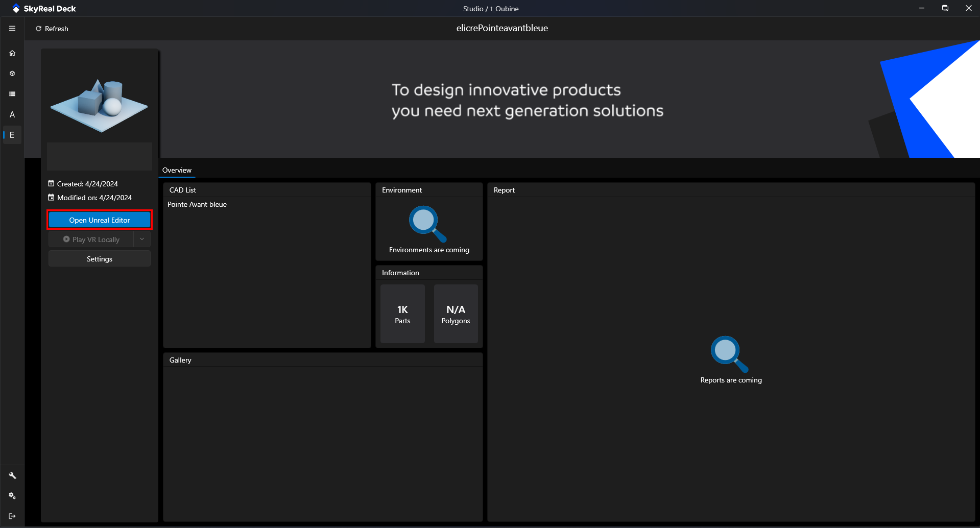This screenshot has height=528, width=980.
Task: Close the SkyReal Deck window
Action: [968, 8]
